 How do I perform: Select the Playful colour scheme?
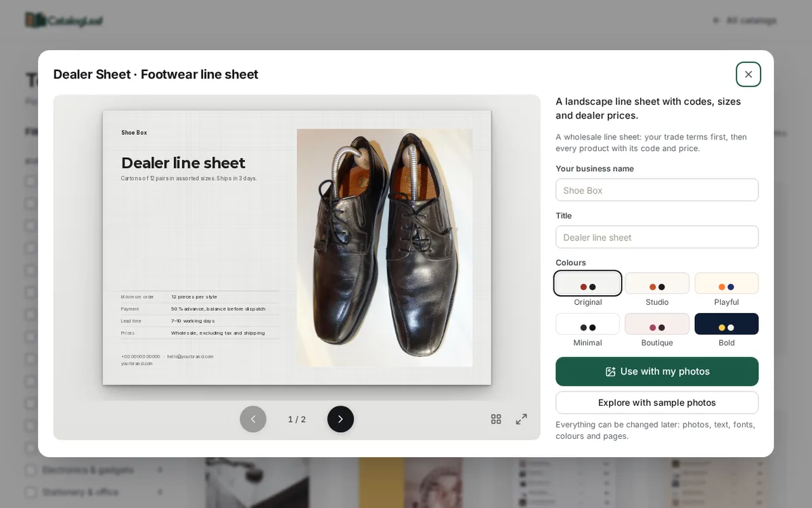pos(726,283)
